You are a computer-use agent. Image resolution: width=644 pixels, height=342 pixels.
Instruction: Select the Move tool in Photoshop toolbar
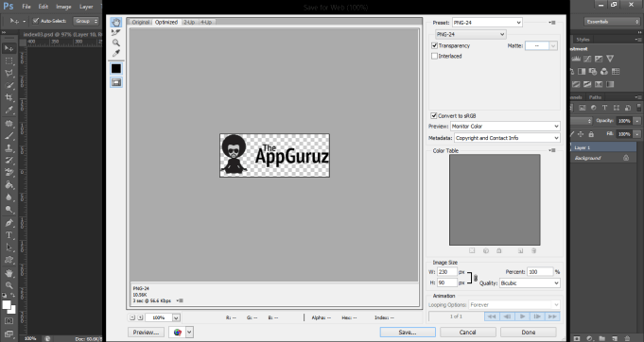pos(9,48)
